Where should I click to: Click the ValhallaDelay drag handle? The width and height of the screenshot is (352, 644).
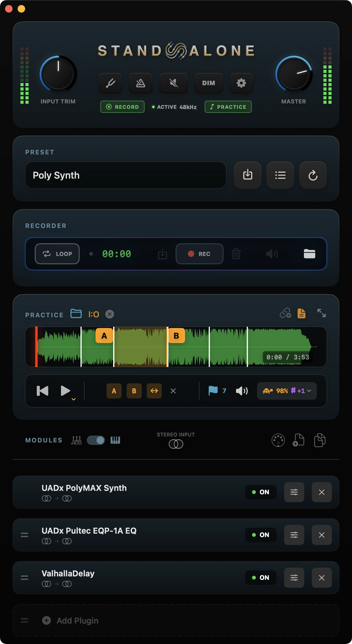point(25,578)
